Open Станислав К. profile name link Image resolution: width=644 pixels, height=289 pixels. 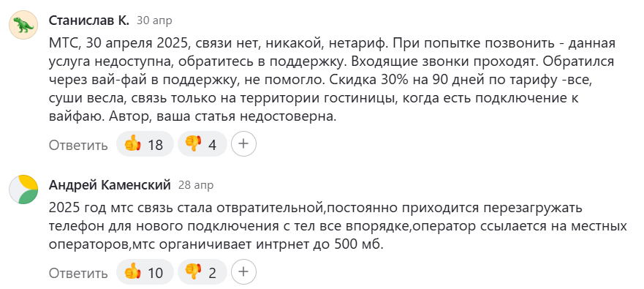point(88,20)
